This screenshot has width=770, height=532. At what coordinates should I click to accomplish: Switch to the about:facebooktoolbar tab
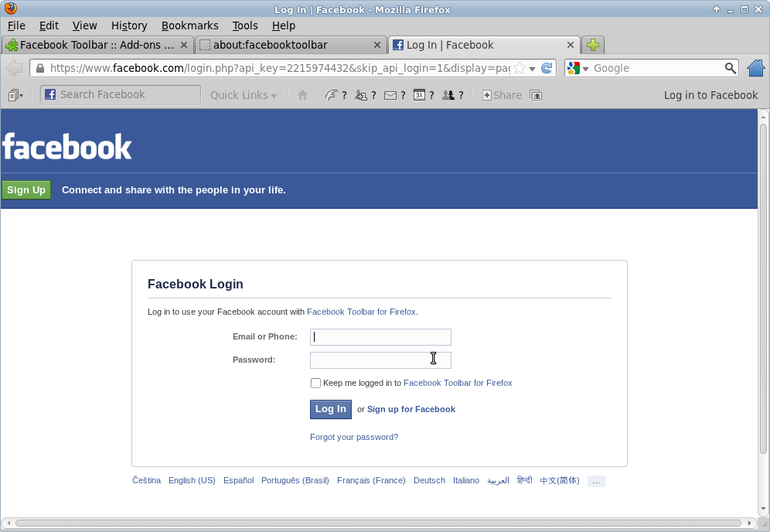pyautogui.click(x=291, y=45)
